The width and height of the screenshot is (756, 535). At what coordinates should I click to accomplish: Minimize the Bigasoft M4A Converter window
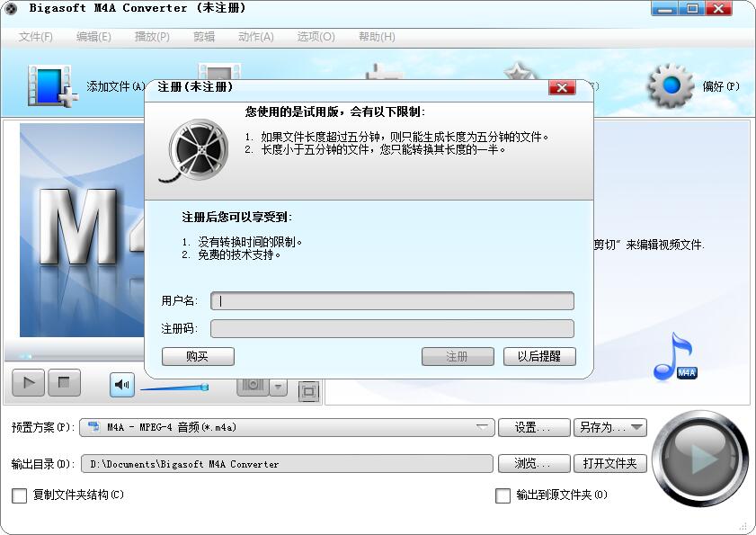pyautogui.click(x=665, y=8)
